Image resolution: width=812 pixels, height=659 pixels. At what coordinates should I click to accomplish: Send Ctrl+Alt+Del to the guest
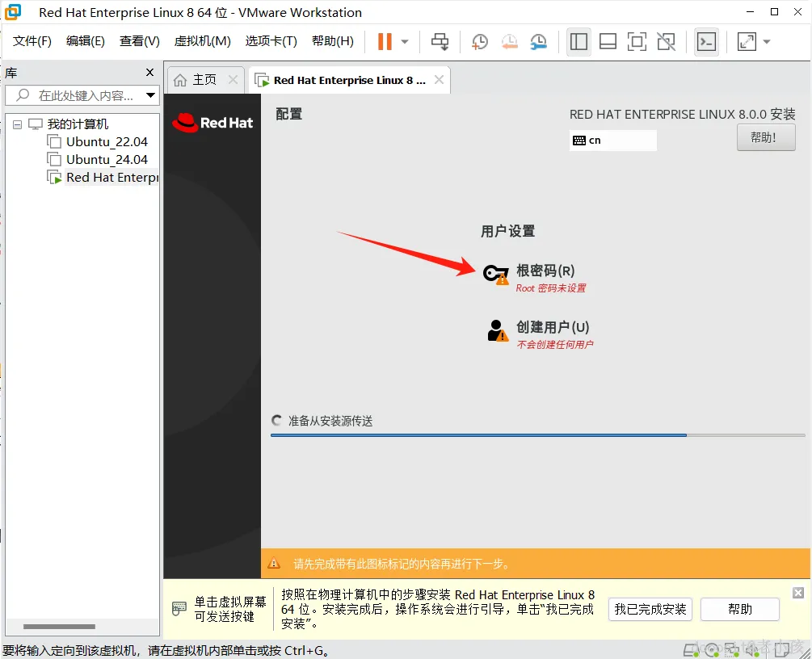point(440,41)
